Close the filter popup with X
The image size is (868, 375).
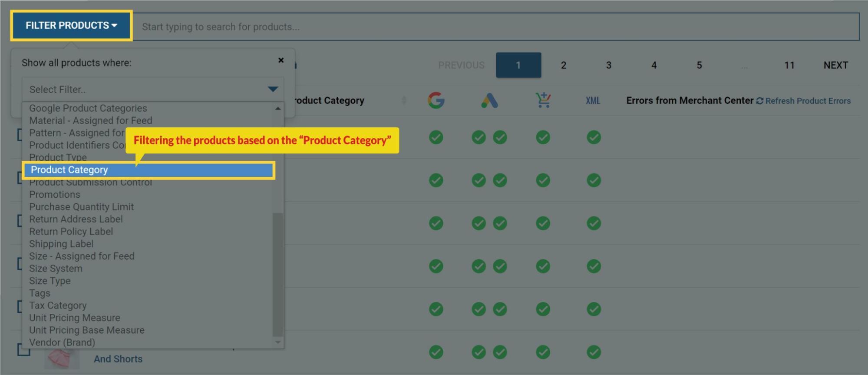tap(281, 60)
